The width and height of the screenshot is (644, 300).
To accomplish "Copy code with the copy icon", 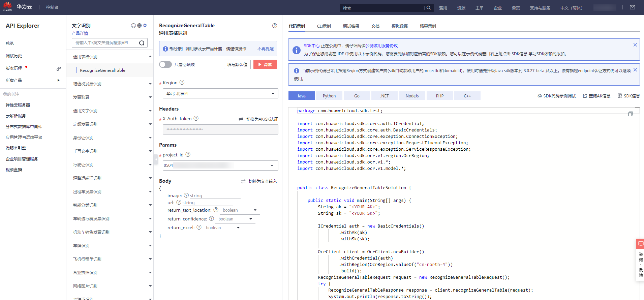I will tap(631, 114).
